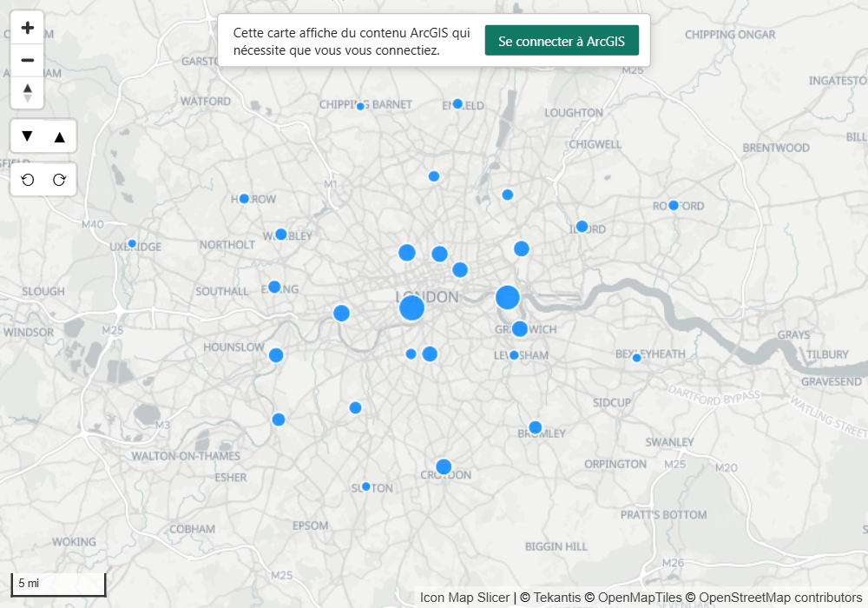The image size is (868, 608).
Task: Click the ORPINGTON map label
Action: click(615, 464)
